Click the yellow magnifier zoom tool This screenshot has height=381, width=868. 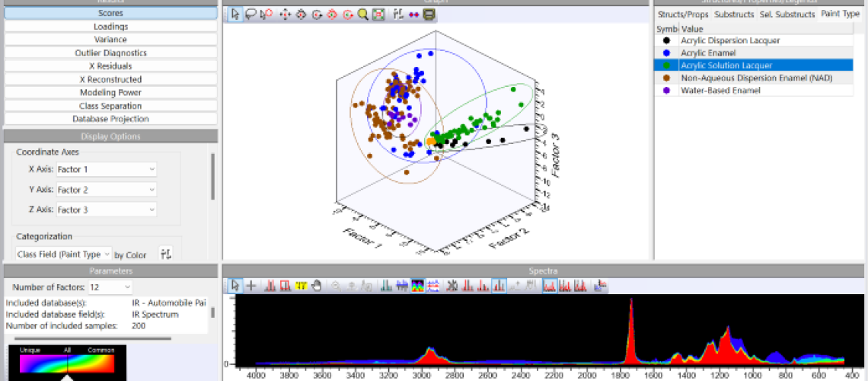(363, 15)
